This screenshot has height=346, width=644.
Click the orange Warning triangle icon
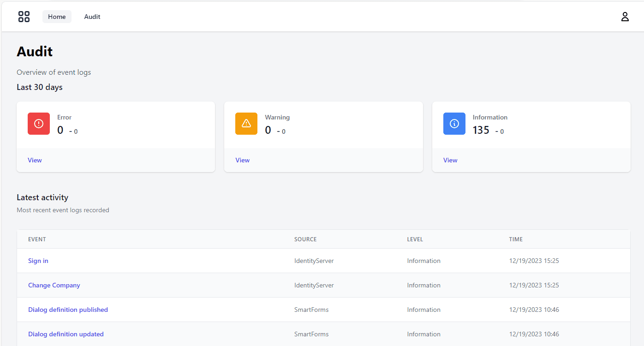pyautogui.click(x=246, y=124)
